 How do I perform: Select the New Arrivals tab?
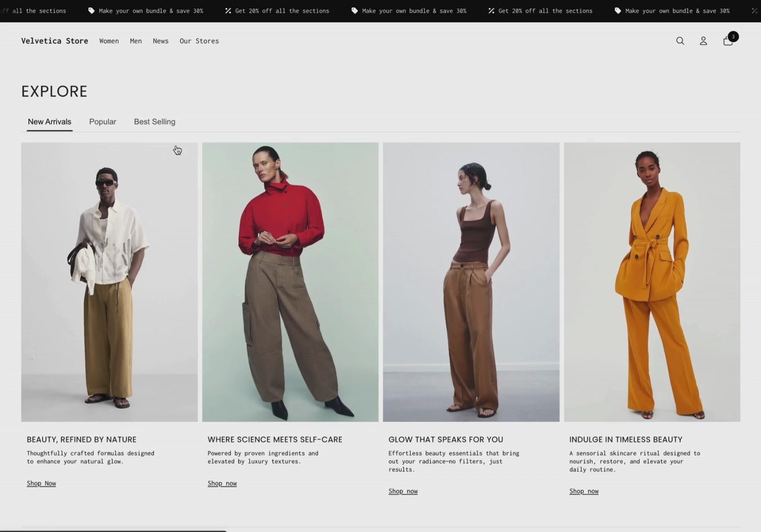click(49, 122)
